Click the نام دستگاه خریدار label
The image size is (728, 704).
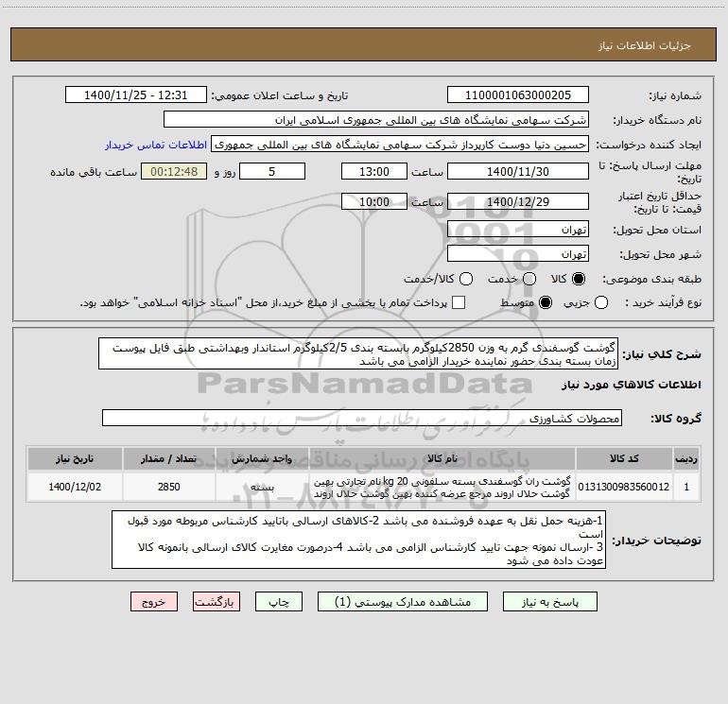click(657, 121)
